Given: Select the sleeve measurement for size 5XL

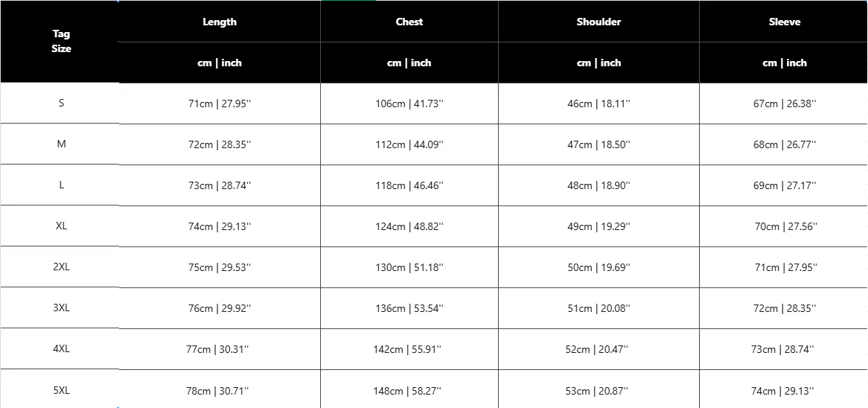Looking at the screenshot, I should pyautogui.click(x=785, y=390).
